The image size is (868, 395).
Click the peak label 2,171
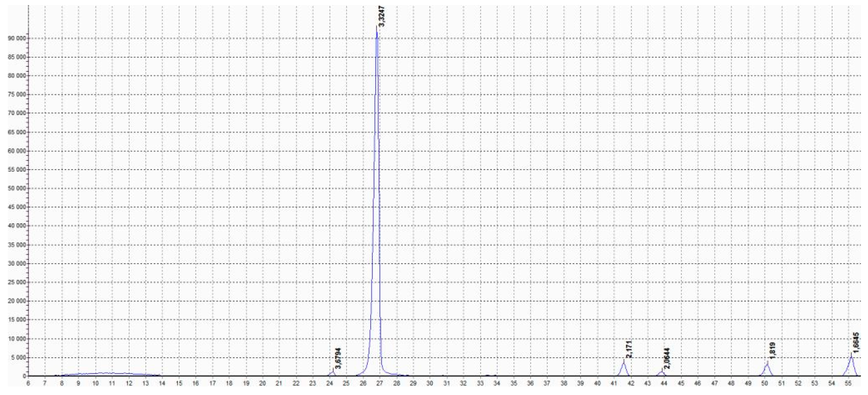(629, 349)
